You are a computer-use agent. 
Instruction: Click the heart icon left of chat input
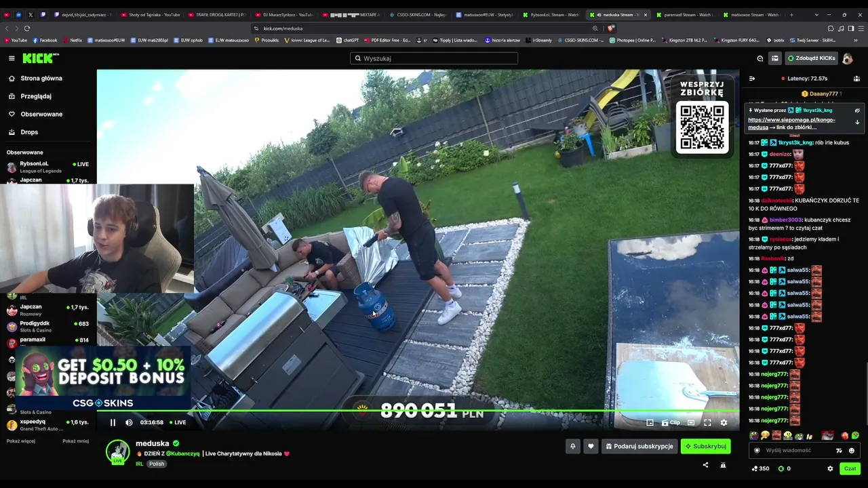pyautogui.click(x=757, y=450)
